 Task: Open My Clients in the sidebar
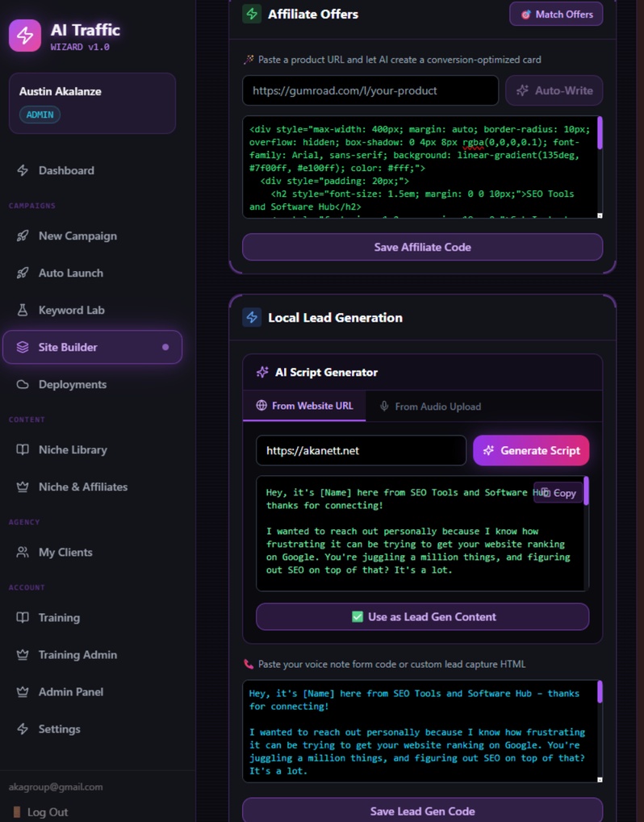(92, 553)
